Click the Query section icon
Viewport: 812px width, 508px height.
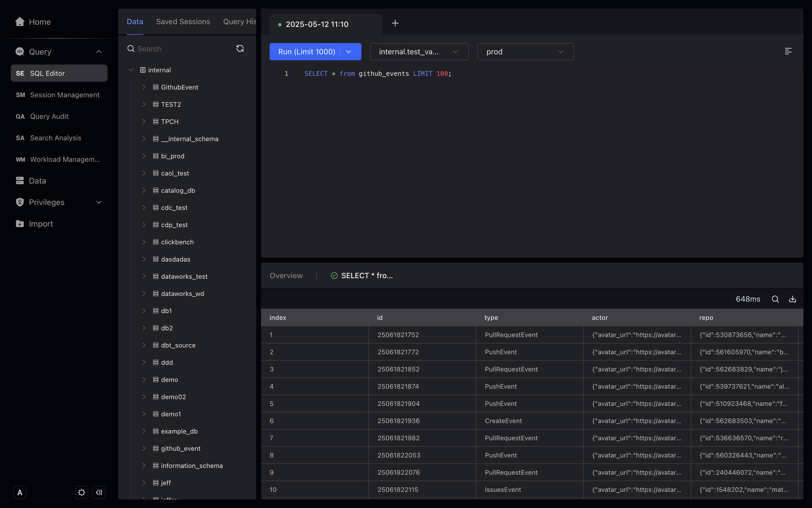(20, 51)
